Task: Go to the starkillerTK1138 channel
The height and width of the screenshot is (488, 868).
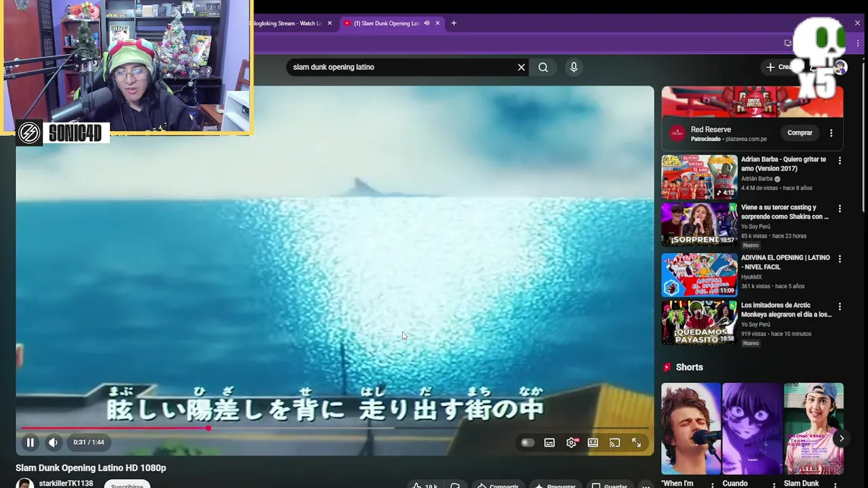Action: click(66, 484)
